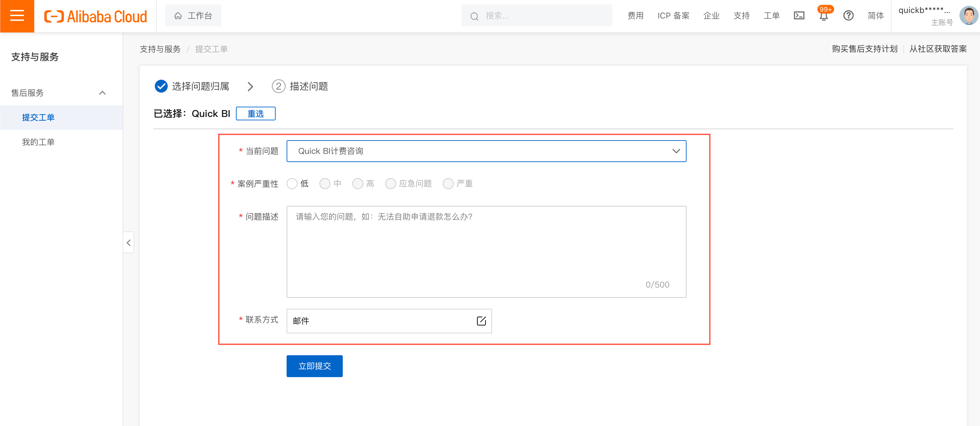Open the 费用 top menu
This screenshot has width=980, height=426.
pyautogui.click(x=635, y=16)
